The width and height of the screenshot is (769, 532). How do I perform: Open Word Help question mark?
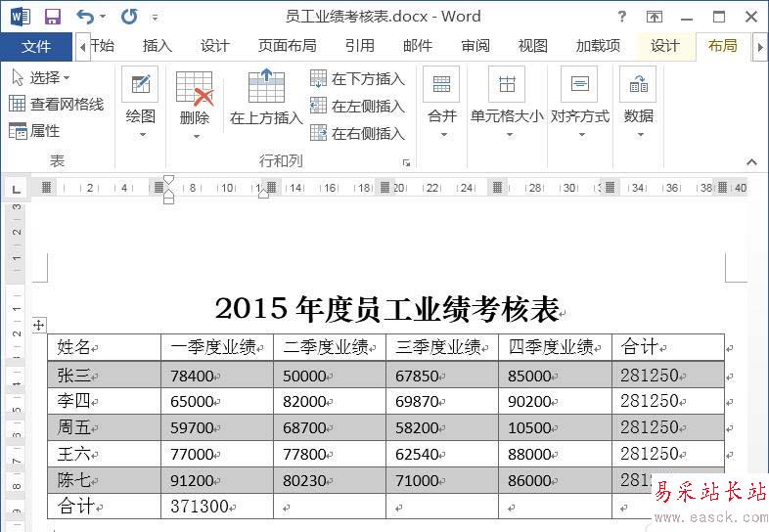tap(622, 18)
